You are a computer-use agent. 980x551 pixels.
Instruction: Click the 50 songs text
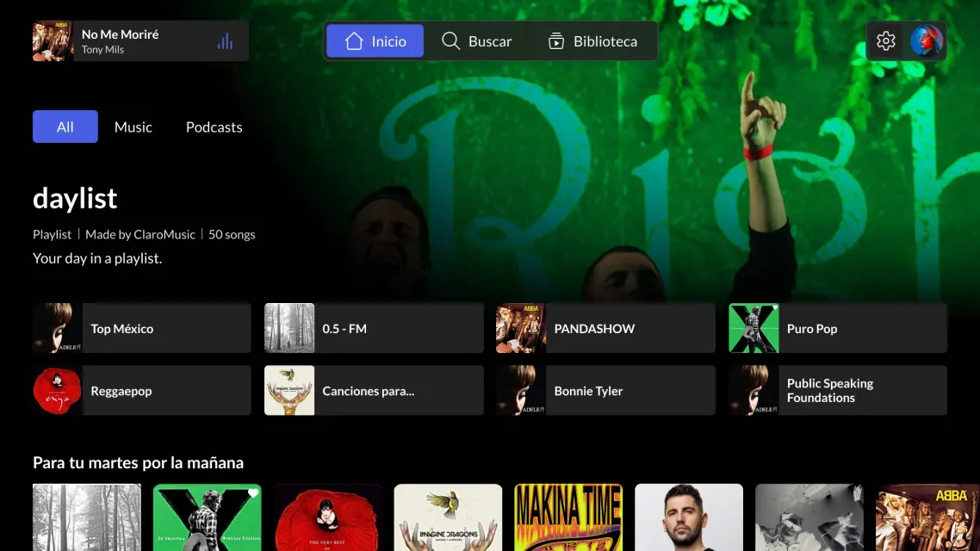(232, 234)
